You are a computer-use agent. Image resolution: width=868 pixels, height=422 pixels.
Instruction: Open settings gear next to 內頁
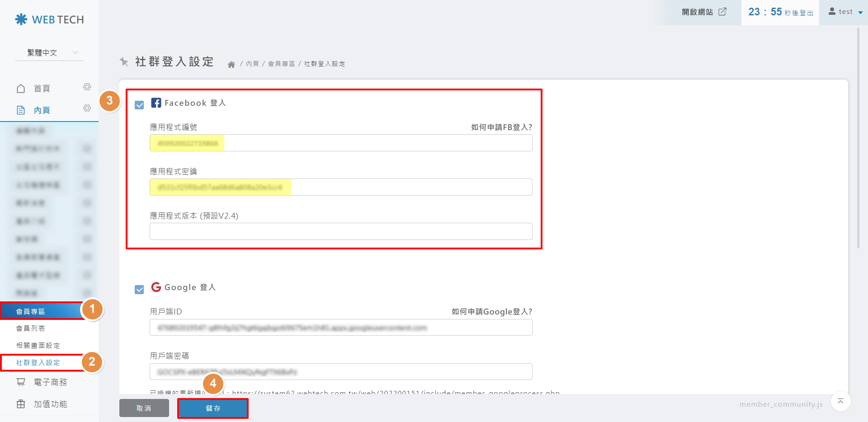87,108
